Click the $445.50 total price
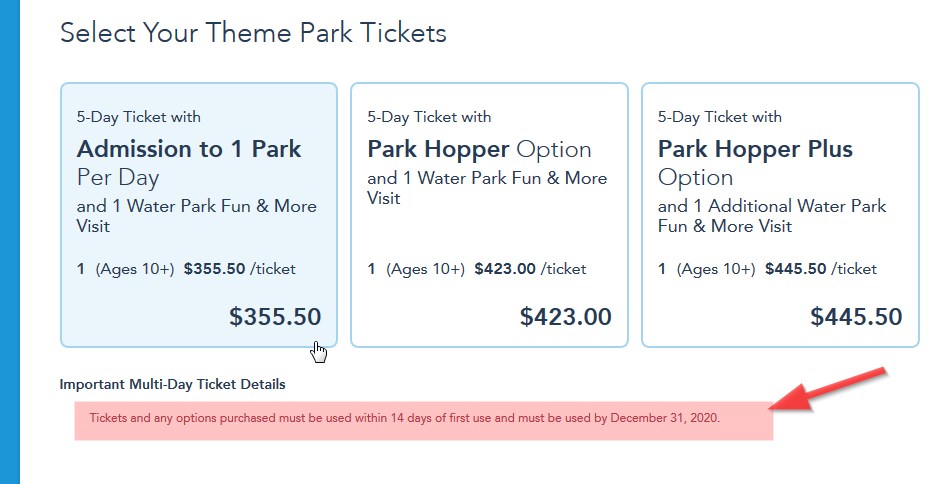 [x=856, y=317]
